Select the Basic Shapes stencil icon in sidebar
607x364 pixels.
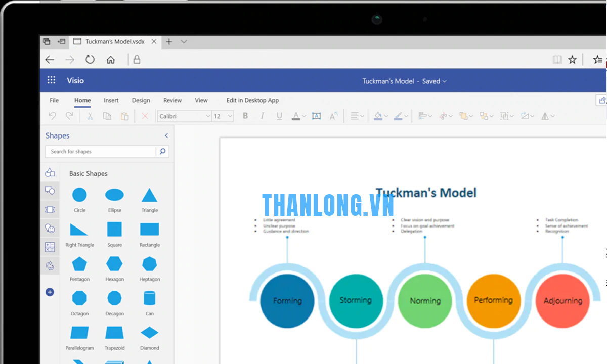[50, 172]
